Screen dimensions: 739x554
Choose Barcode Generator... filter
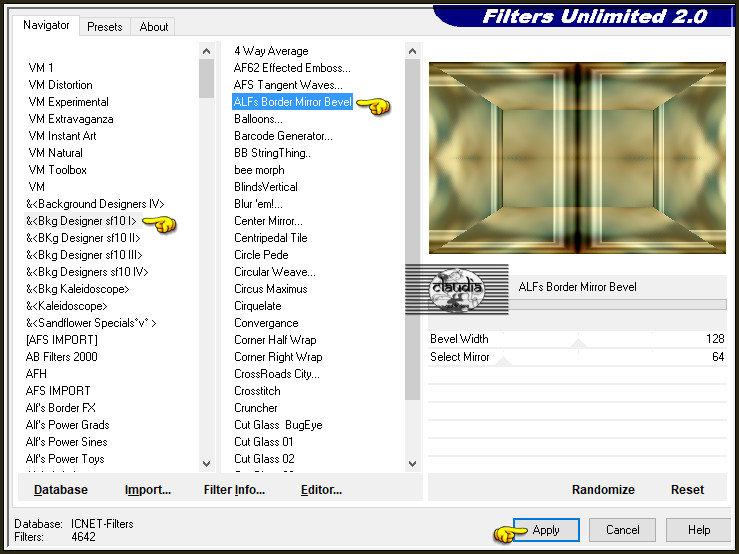pyautogui.click(x=283, y=136)
